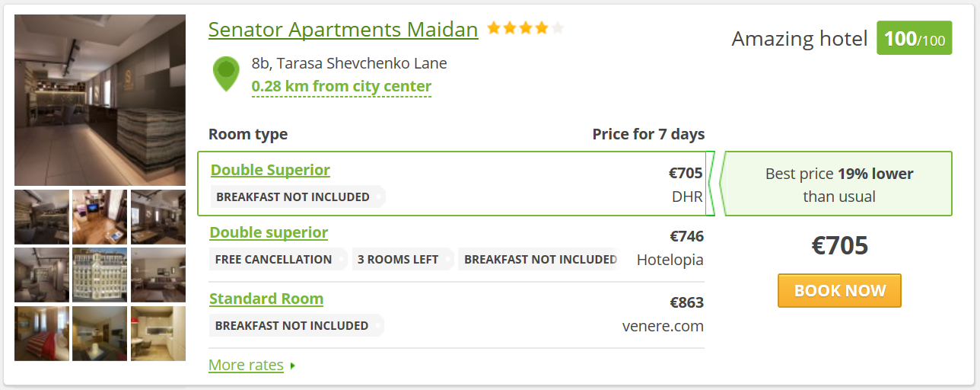980x390 pixels.
Task: Open the Senator Apartments Maidan hotel link
Action: pyautogui.click(x=343, y=30)
